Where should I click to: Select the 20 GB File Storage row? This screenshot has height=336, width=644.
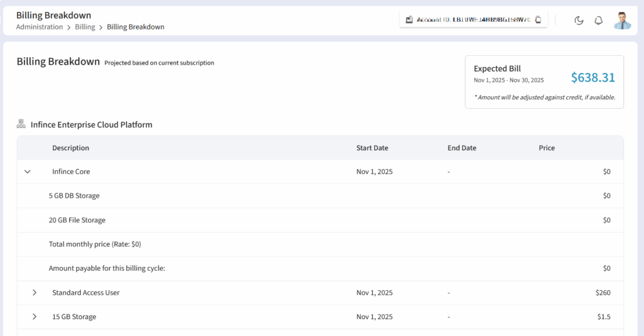coord(77,220)
